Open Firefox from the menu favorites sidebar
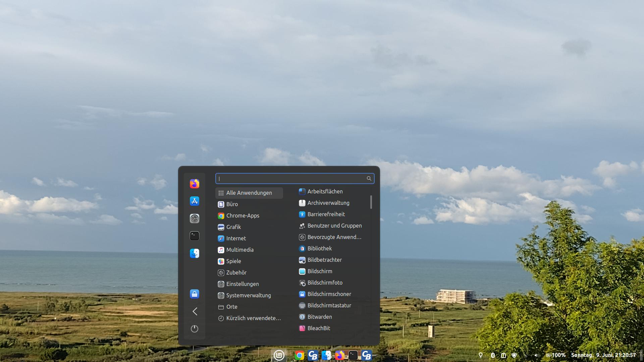This screenshot has width=644, height=362. (195, 184)
